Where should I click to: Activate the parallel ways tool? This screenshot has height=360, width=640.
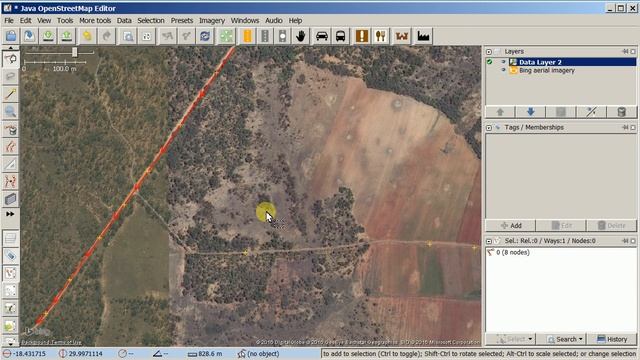coord(11,147)
